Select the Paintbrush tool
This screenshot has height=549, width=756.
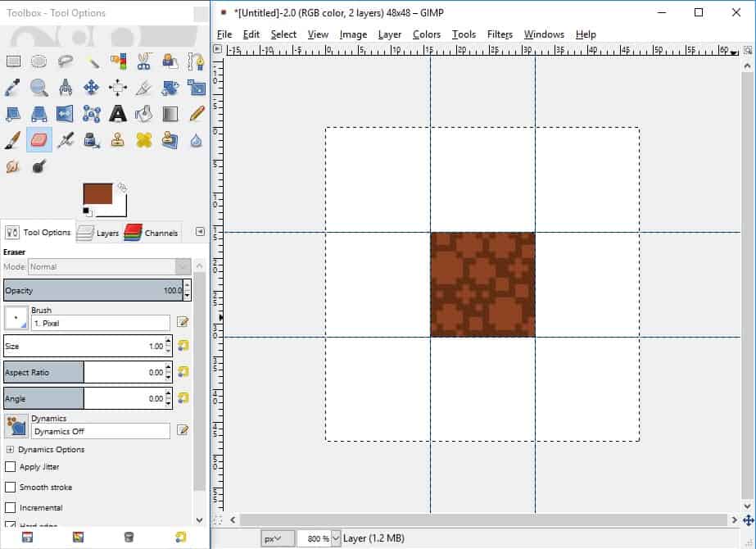pos(13,140)
